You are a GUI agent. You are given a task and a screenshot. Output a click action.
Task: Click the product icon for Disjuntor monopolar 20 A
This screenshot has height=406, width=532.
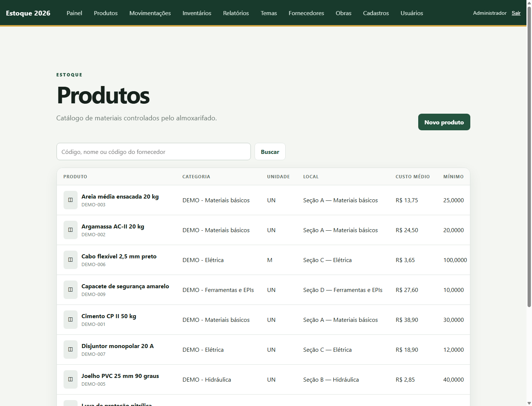71,350
